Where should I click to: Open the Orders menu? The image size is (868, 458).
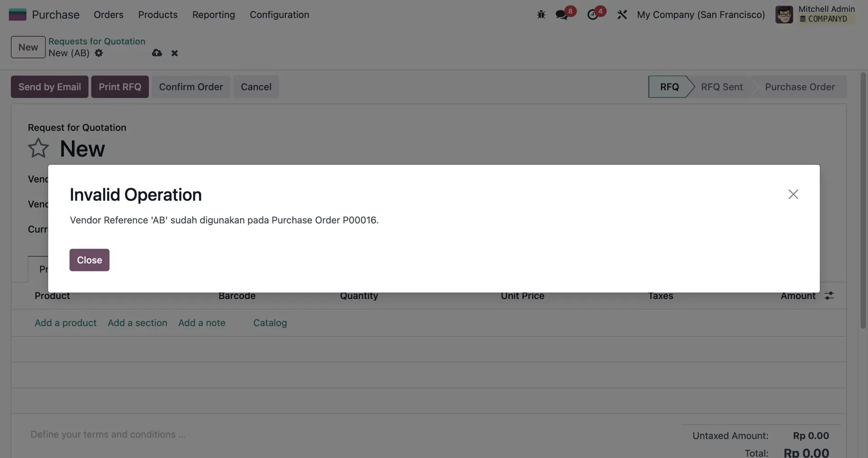pos(108,14)
